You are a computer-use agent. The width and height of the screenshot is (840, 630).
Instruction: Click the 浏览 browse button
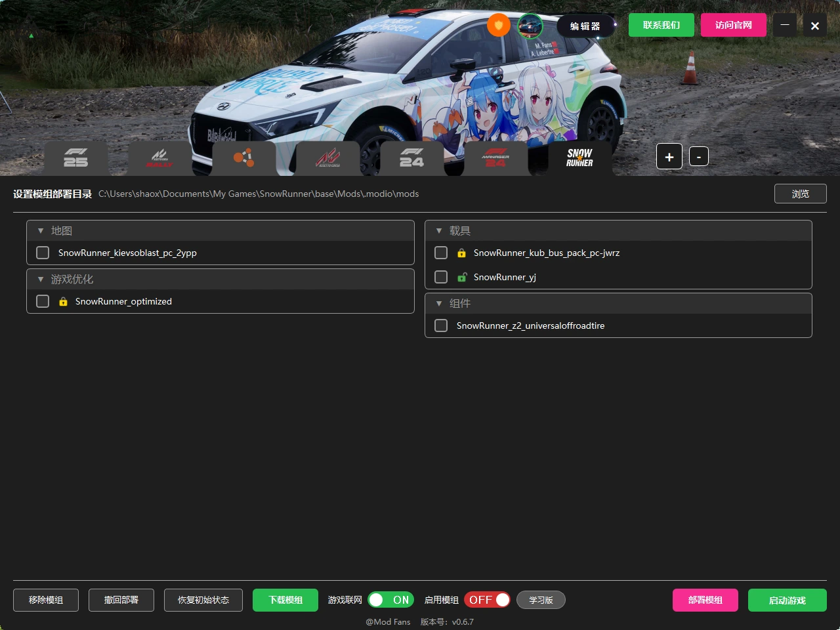[x=801, y=194]
